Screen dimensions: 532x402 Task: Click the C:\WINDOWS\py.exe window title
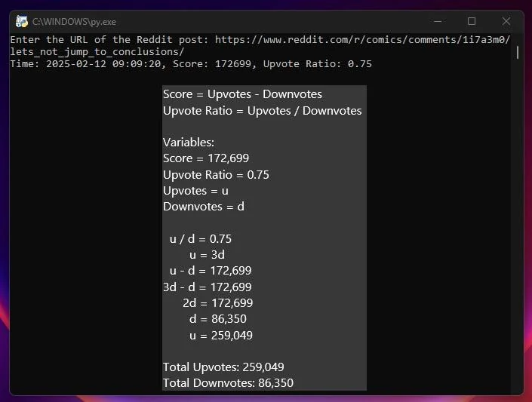pos(74,22)
